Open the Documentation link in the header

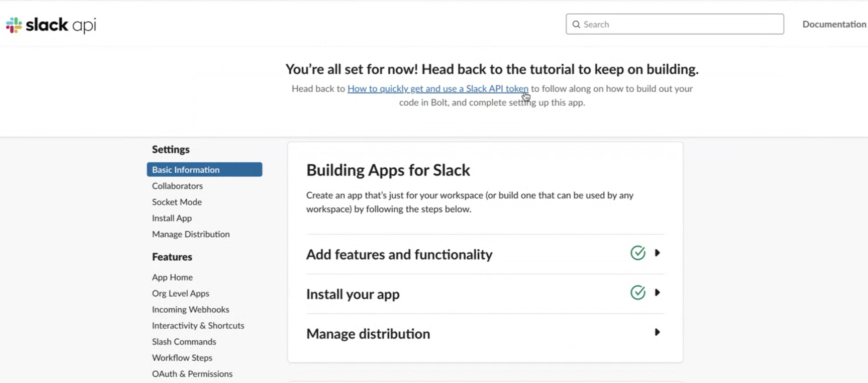[834, 24]
